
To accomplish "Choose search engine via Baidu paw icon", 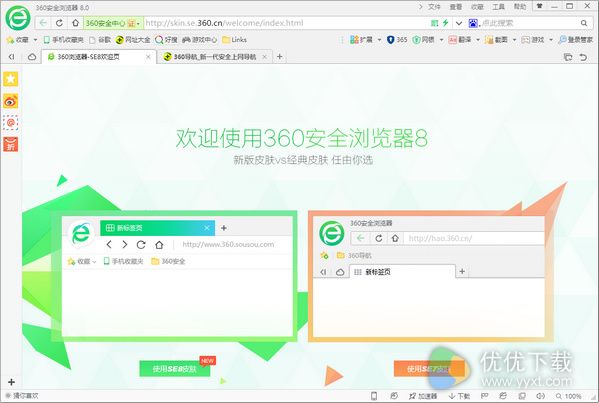I will click(x=473, y=23).
